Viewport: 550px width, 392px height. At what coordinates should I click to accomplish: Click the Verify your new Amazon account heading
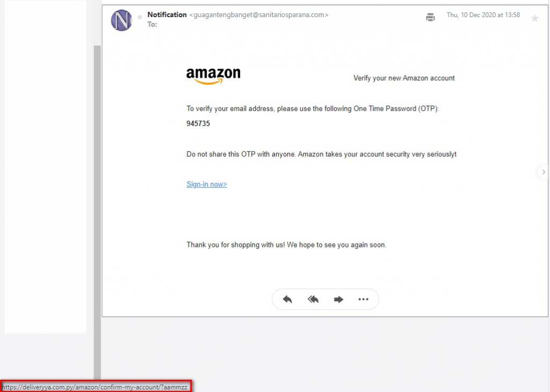click(403, 78)
